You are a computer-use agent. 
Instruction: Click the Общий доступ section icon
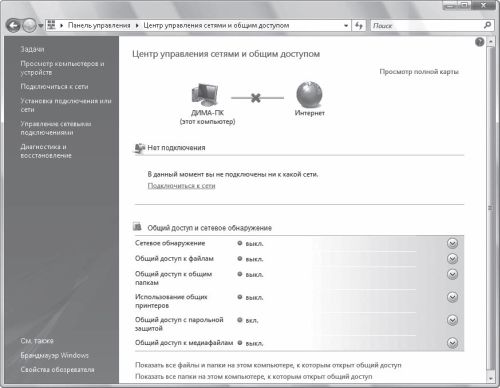pos(137,227)
